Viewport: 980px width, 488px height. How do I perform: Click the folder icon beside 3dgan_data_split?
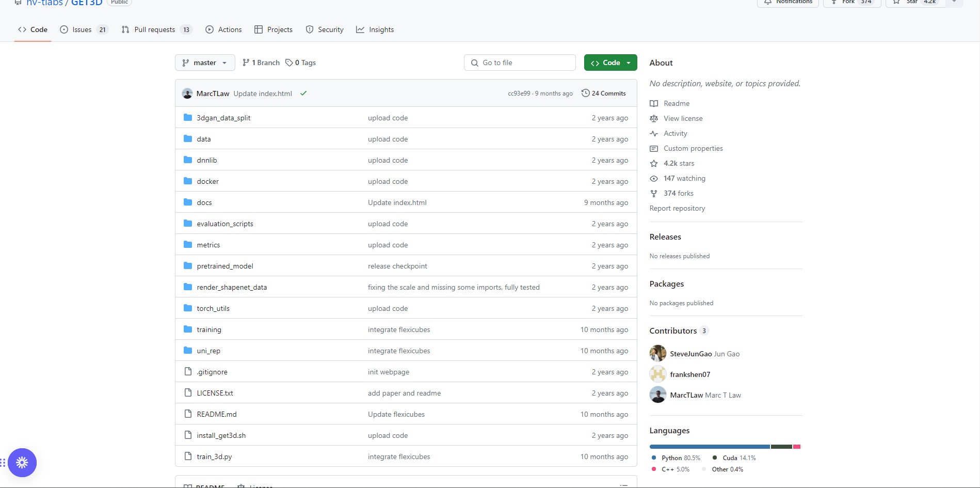(188, 118)
